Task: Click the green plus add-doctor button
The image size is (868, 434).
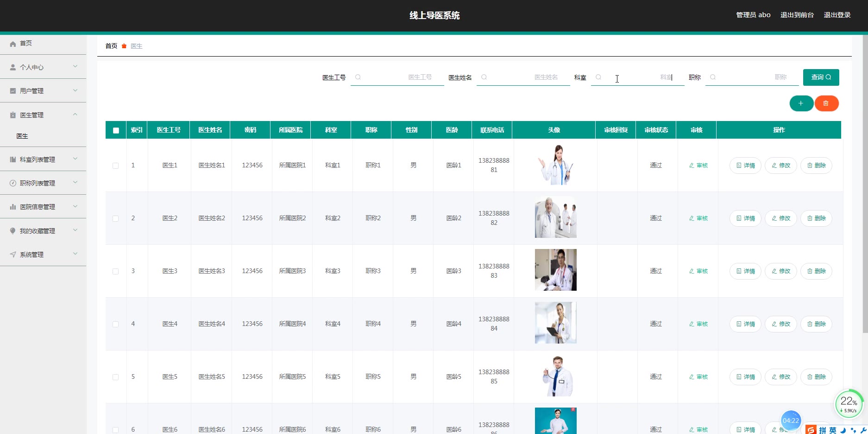Action: pyautogui.click(x=801, y=103)
